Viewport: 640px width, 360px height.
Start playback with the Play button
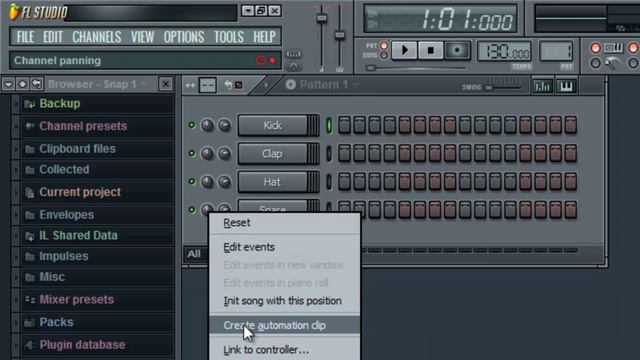404,50
